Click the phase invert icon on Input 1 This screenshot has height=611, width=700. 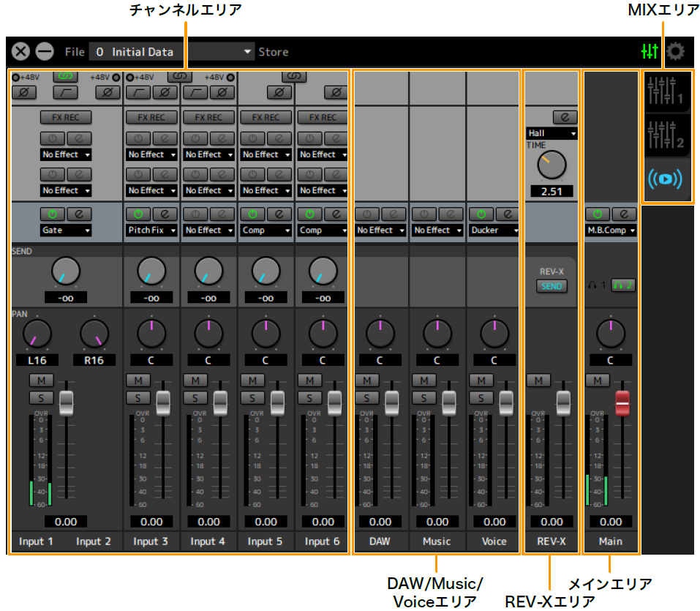[x=23, y=92]
